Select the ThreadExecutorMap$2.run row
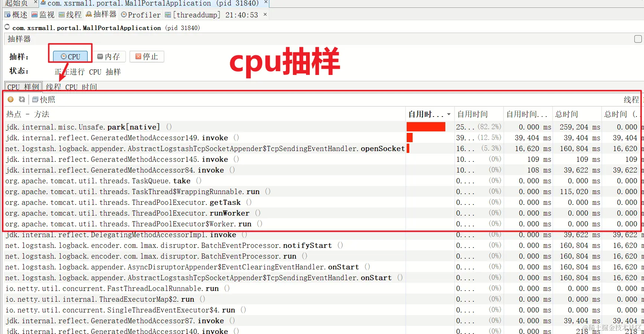644x334 pixels. [323, 299]
